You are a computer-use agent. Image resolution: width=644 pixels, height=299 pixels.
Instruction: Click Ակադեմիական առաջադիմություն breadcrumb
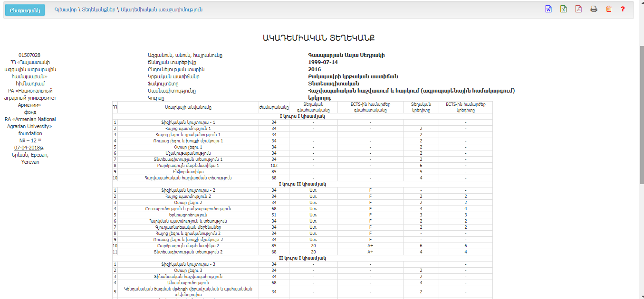tap(162, 9)
